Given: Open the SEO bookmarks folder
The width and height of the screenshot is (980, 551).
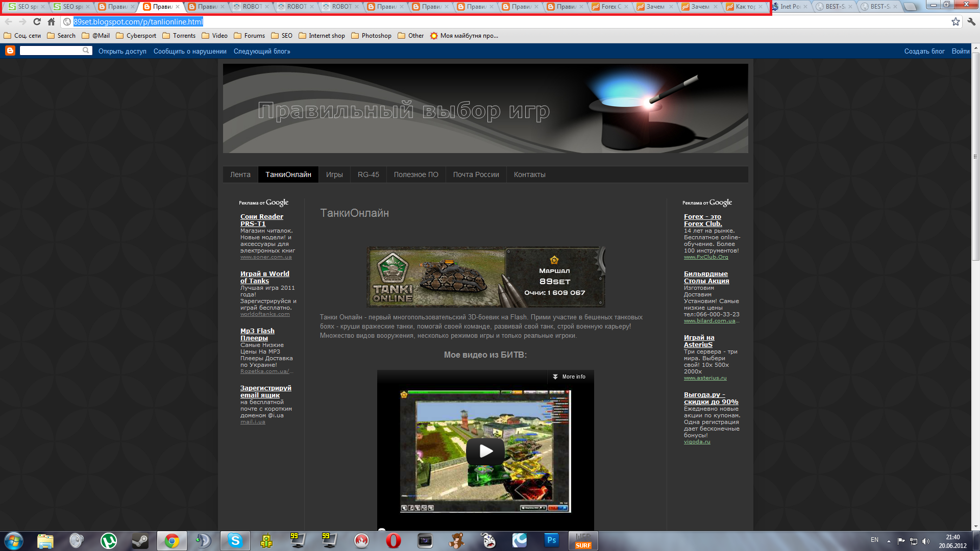Looking at the screenshot, I should (282, 36).
